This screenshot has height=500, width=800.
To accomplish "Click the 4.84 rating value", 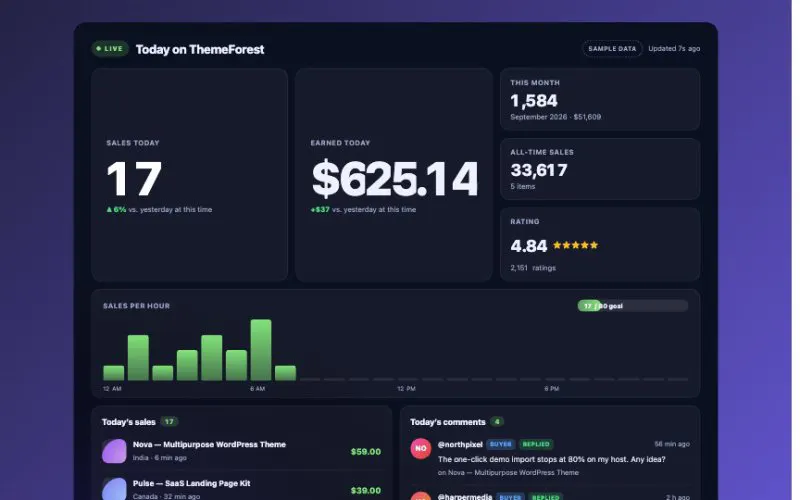I will pyautogui.click(x=529, y=246).
